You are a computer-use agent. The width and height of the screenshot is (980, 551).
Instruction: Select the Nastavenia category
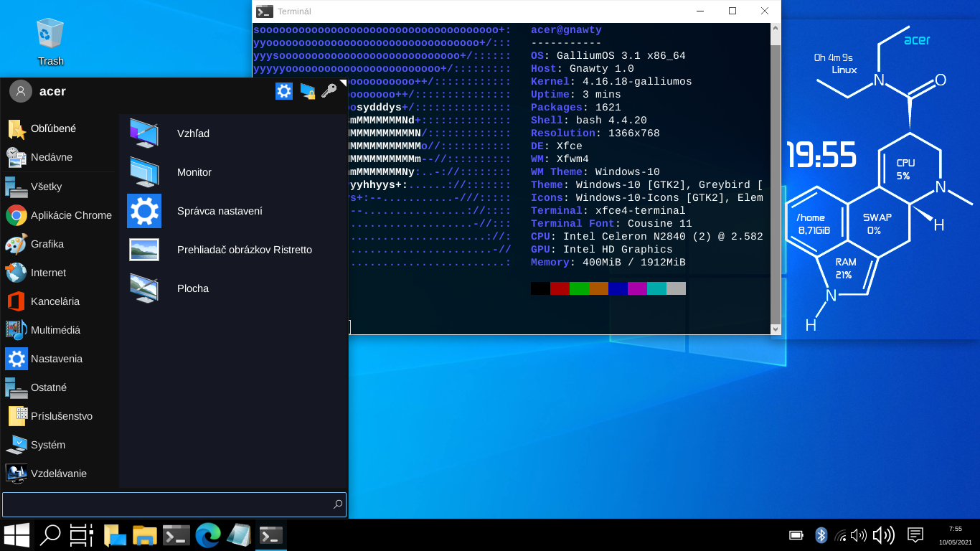click(x=56, y=359)
